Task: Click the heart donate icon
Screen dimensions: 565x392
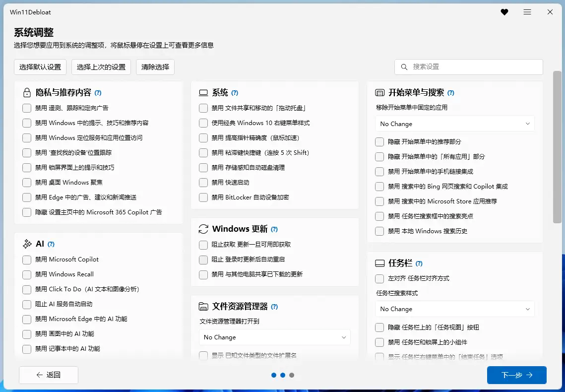Action: click(504, 12)
